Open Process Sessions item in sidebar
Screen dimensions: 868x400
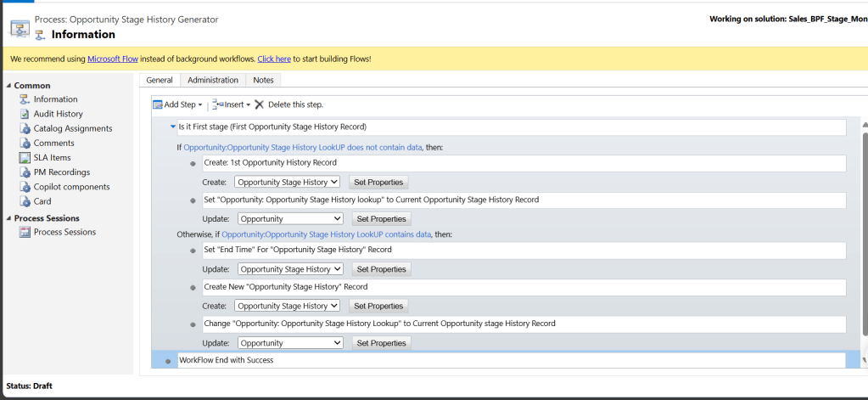(64, 232)
